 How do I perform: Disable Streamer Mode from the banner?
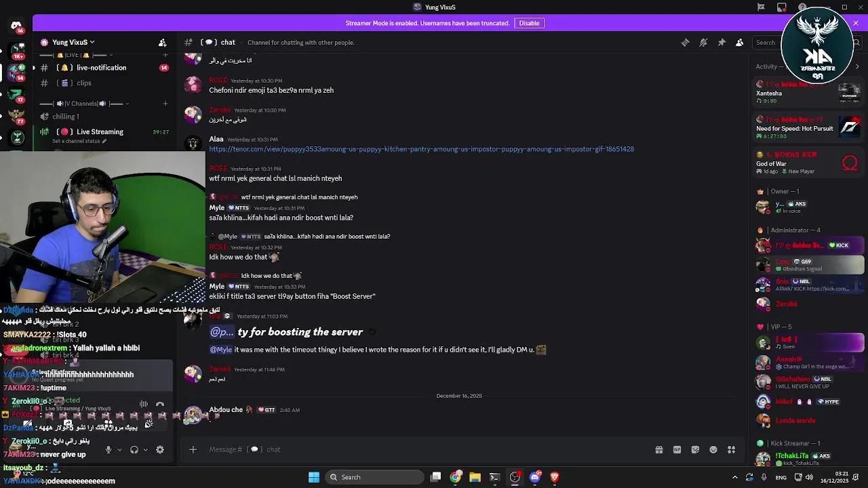pos(529,23)
